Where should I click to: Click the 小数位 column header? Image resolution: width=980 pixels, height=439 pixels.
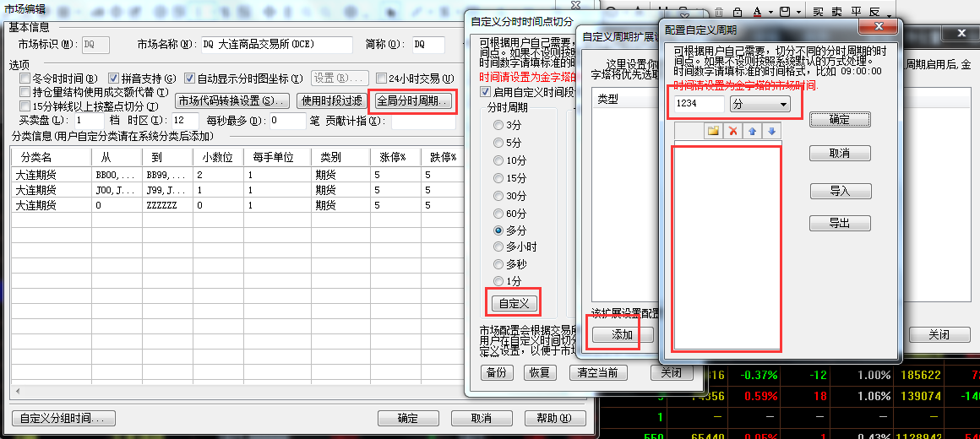coord(217,157)
